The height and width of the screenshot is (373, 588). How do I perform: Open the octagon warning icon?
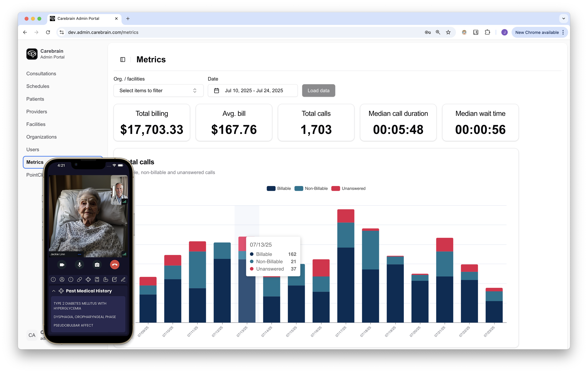71,280
